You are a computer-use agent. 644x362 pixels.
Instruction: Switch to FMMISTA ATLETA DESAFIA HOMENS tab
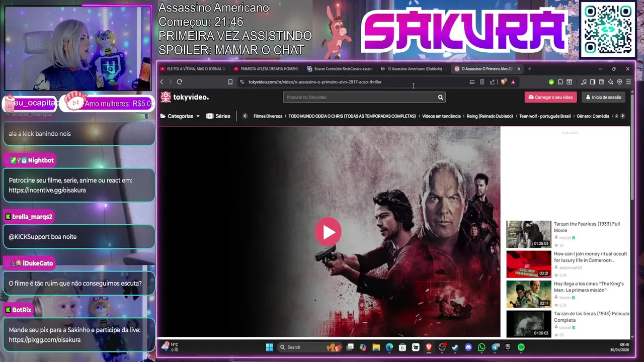(x=266, y=69)
